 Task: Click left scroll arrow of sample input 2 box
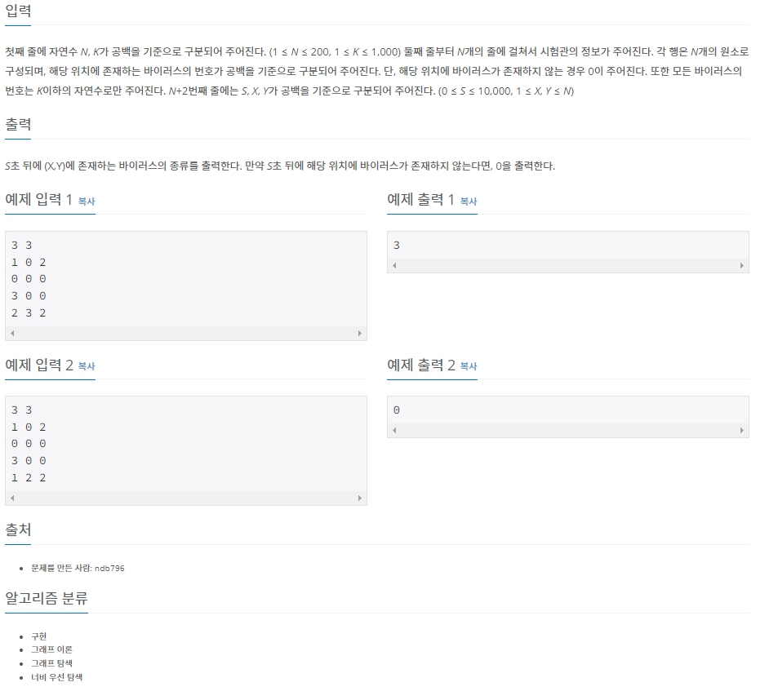tap(12, 498)
